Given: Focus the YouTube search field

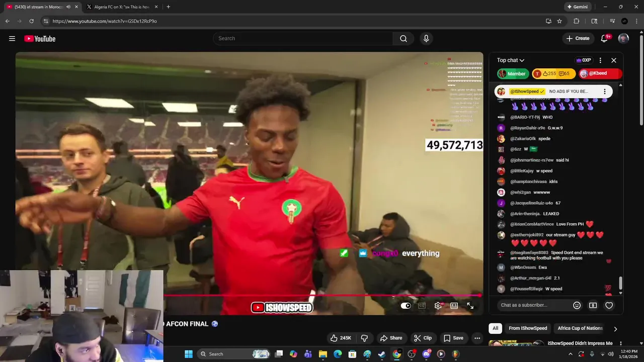Looking at the screenshot, I should [303, 39].
